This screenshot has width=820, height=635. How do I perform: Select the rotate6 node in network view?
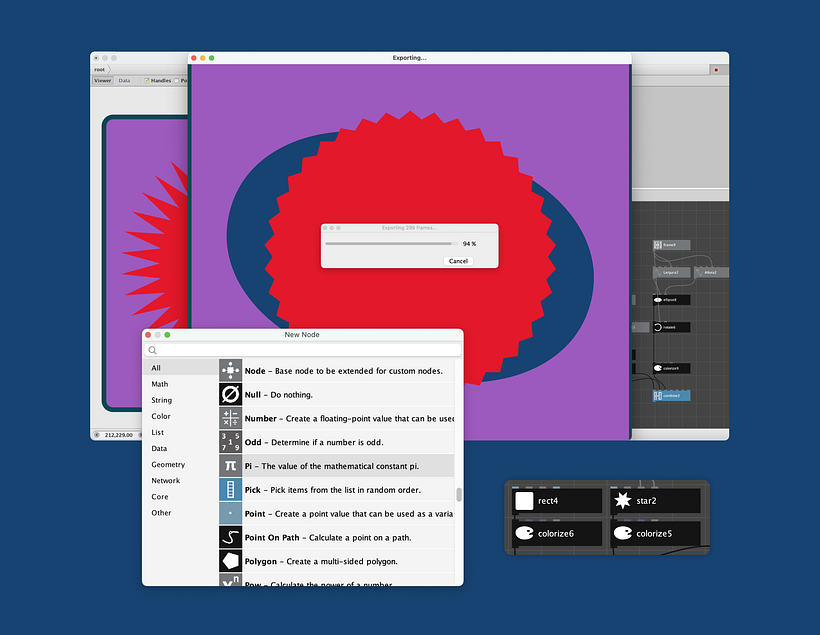(x=671, y=327)
